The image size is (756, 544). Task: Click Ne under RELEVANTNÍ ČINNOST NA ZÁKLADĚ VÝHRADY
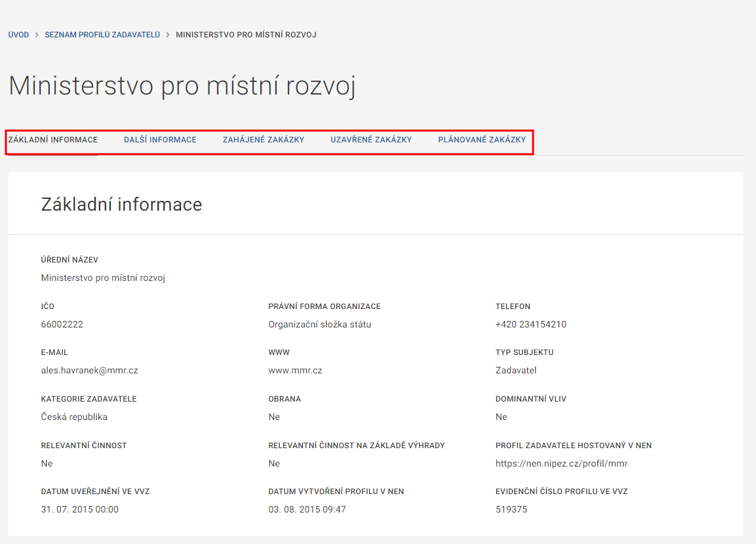274,463
